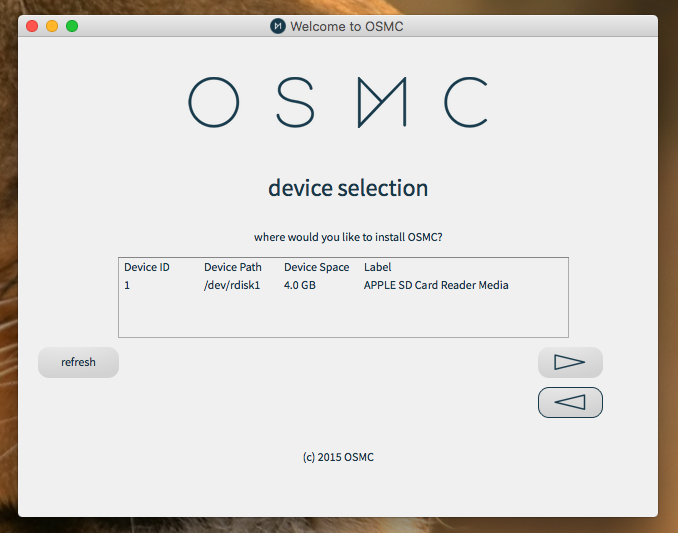Maximize the OSMC installer window

point(72,26)
